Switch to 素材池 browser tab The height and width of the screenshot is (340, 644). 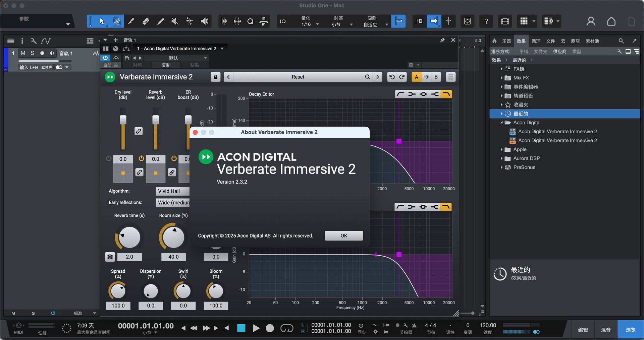tap(592, 41)
